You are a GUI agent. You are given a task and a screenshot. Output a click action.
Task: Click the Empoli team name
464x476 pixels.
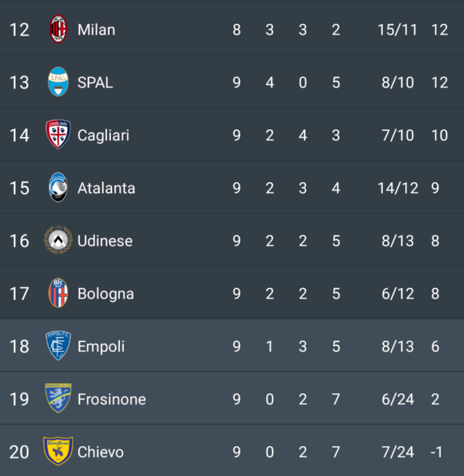(x=101, y=346)
